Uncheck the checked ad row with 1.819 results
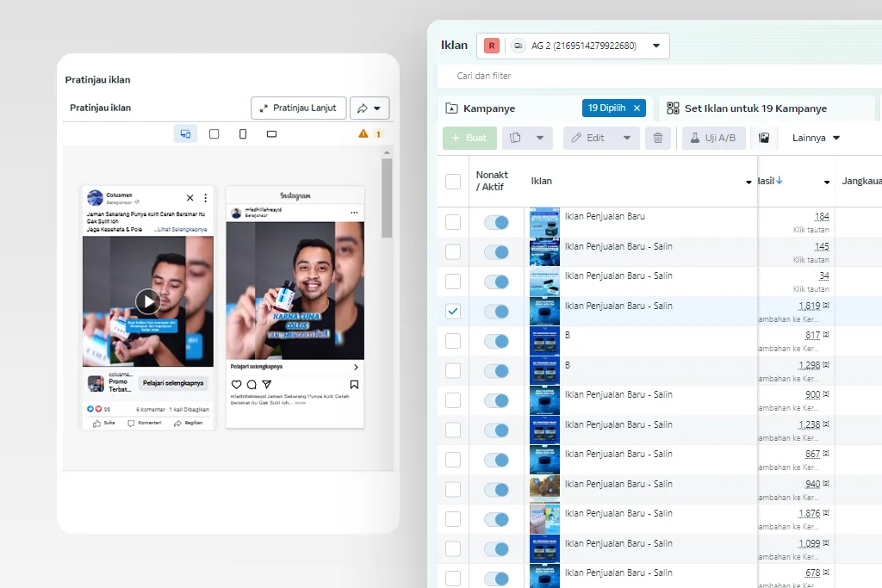Screen dimensions: 882x588 (453, 311)
